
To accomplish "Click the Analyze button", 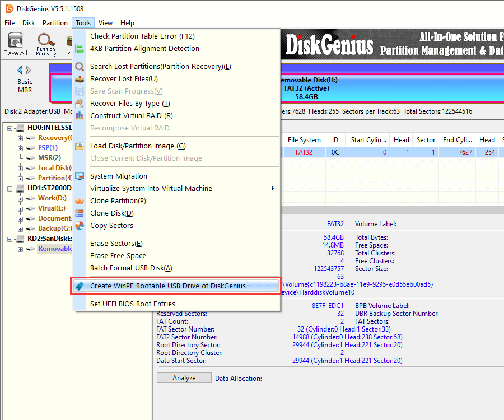I will [x=184, y=378].
